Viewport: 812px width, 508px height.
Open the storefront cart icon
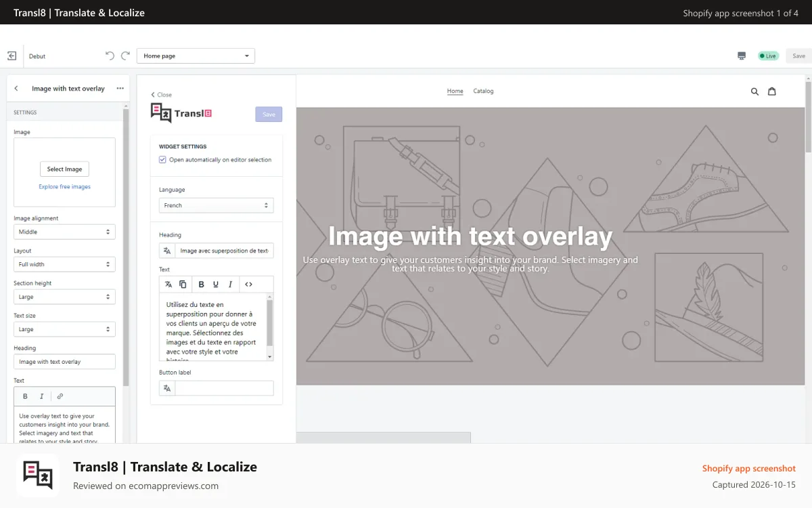[x=772, y=91]
